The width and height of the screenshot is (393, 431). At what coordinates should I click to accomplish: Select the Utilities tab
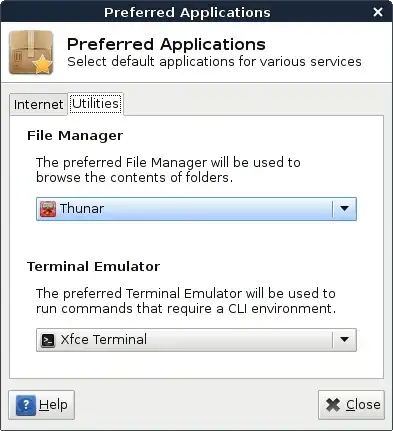pyautogui.click(x=96, y=104)
